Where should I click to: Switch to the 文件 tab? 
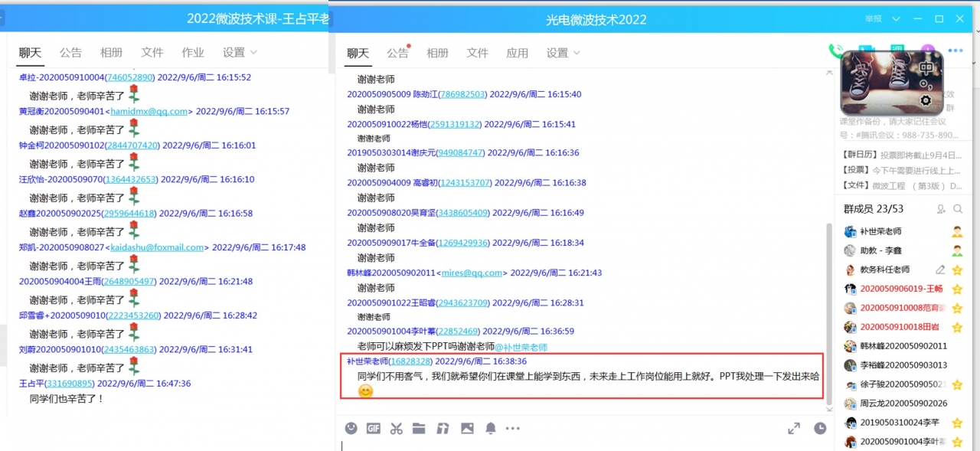click(x=477, y=53)
